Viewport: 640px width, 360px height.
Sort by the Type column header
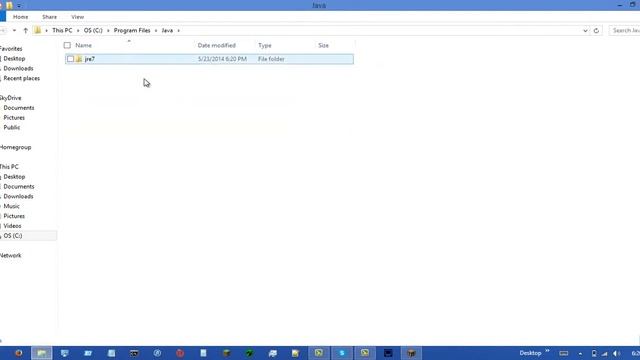pos(264,45)
